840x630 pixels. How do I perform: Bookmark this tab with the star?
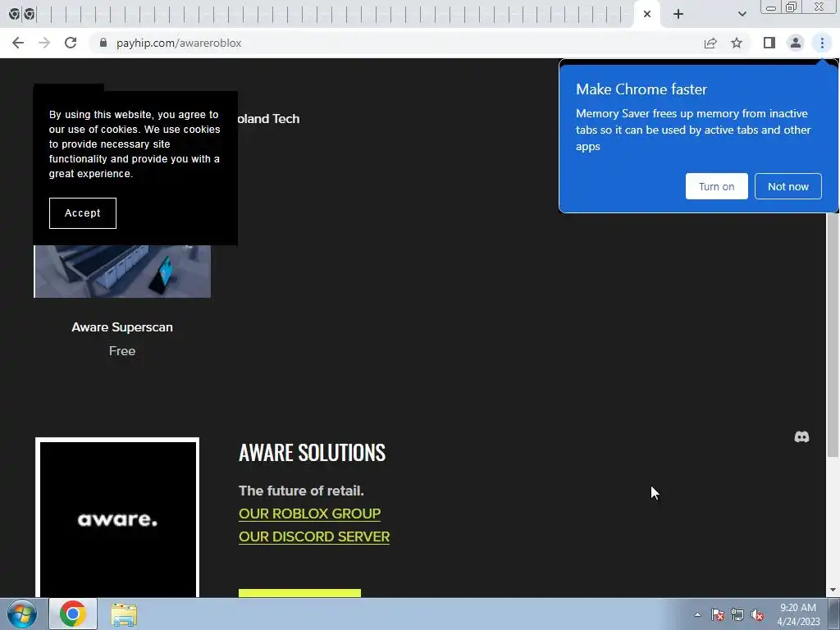[x=737, y=43]
